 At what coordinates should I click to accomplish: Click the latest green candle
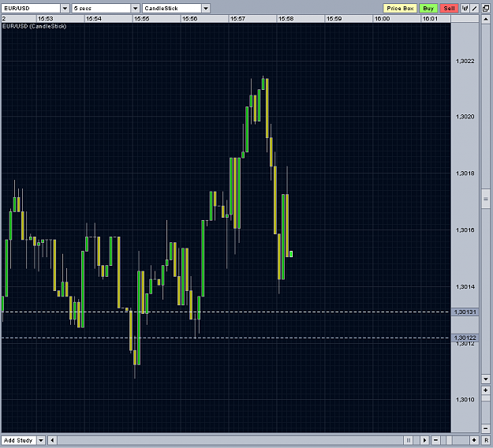291,254
